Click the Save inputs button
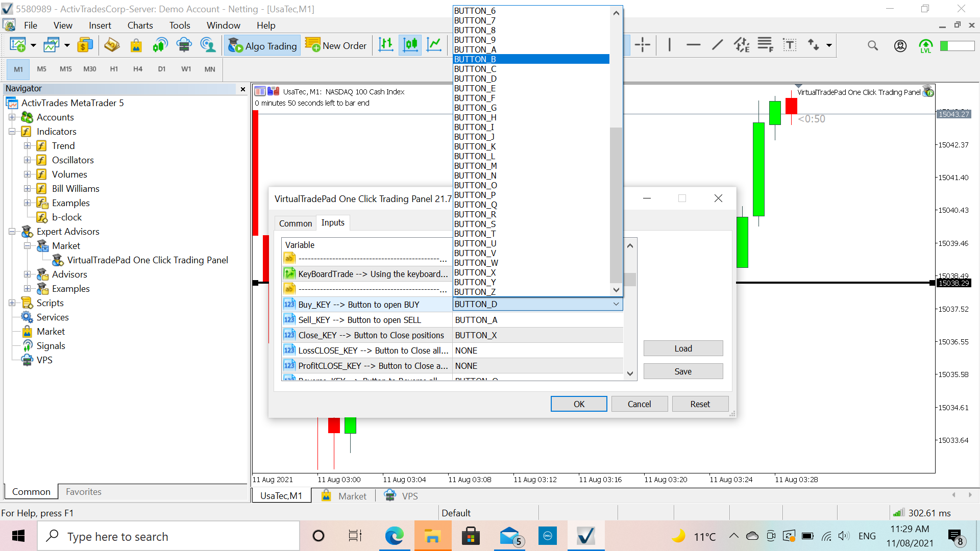The width and height of the screenshot is (980, 551). click(x=682, y=371)
